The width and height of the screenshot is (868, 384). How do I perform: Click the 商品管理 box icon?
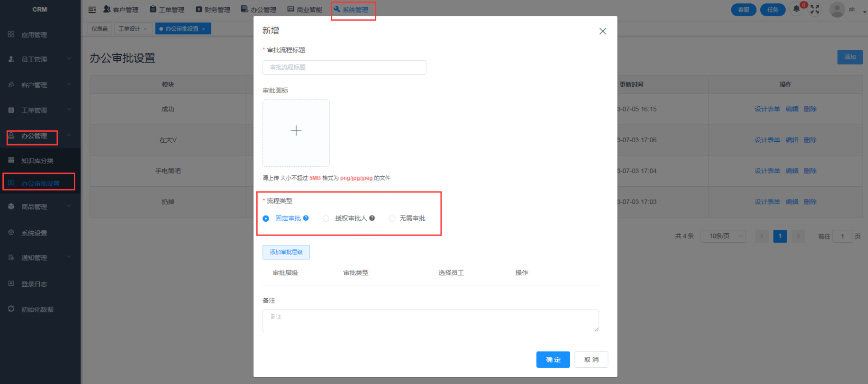[11, 206]
